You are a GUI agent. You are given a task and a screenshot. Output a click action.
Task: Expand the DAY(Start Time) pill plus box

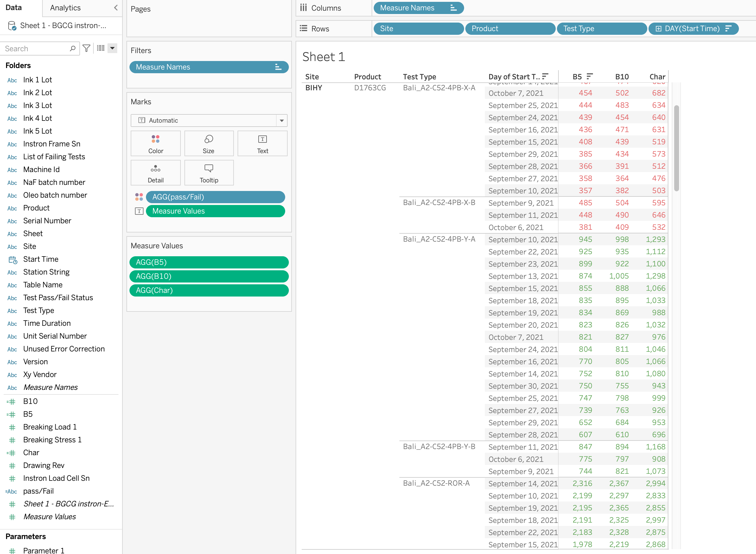click(x=658, y=28)
